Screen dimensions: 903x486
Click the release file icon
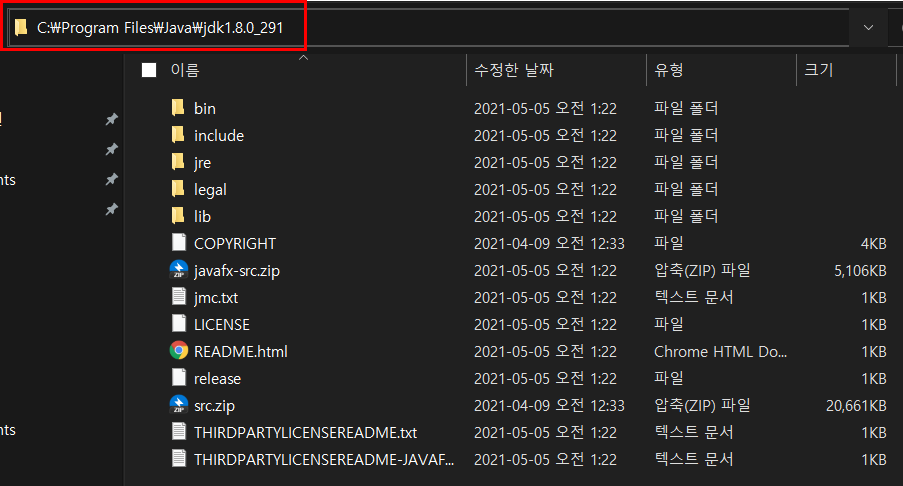[x=179, y=378]
